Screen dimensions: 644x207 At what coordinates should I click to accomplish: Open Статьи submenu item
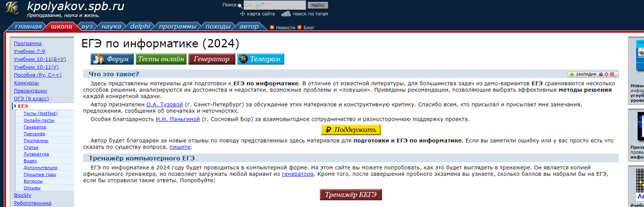click(31, 147)
